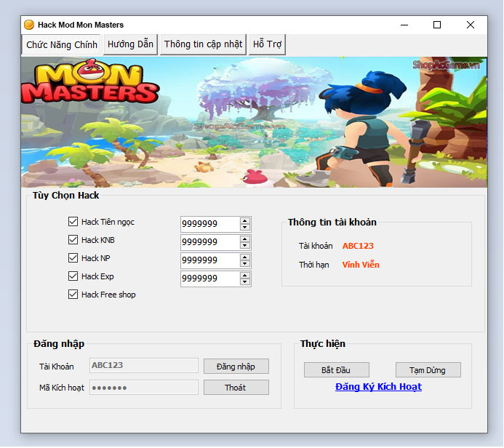Screen dimensions: 504x448
Task: Pause with the Tạm Dừng button
Action: tap(428, 370)
